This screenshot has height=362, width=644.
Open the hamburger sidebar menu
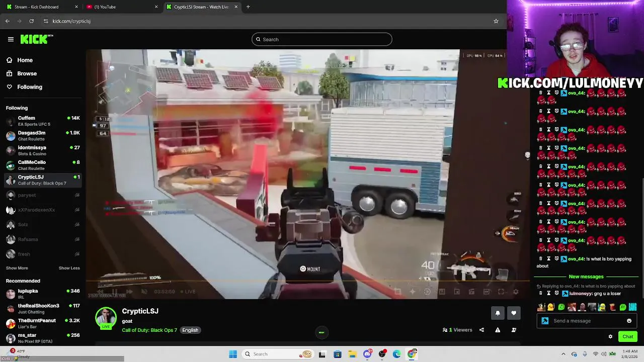click(x=11, y=39)
